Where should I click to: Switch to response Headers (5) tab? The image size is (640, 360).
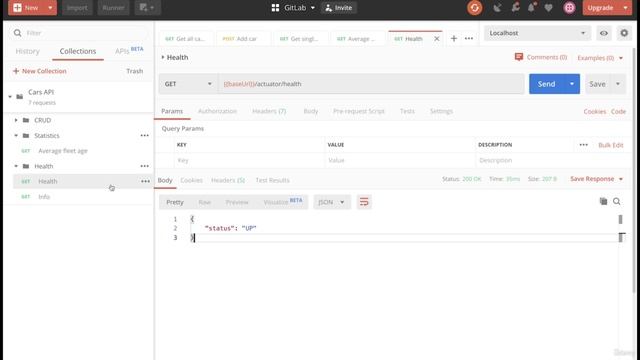[x=228, y=180]
